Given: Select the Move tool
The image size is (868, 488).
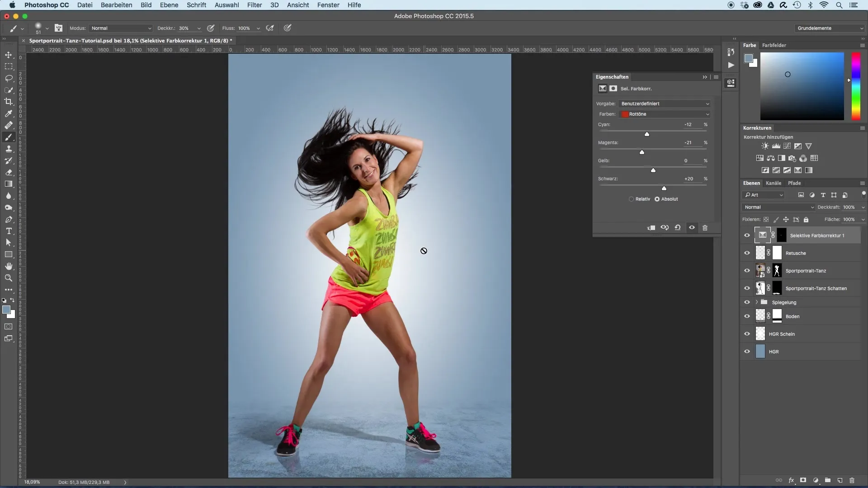Looking at the screenshot, I should click(9, 55).
